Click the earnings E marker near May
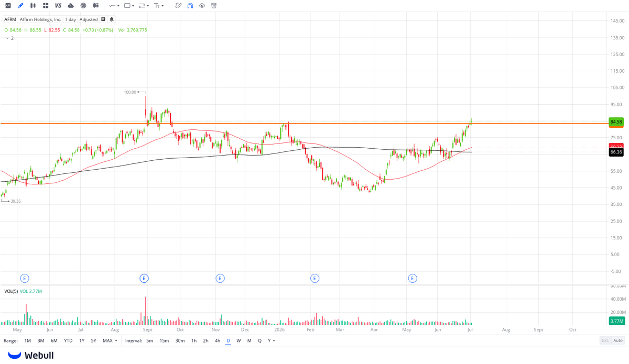 tap(24, 279)
